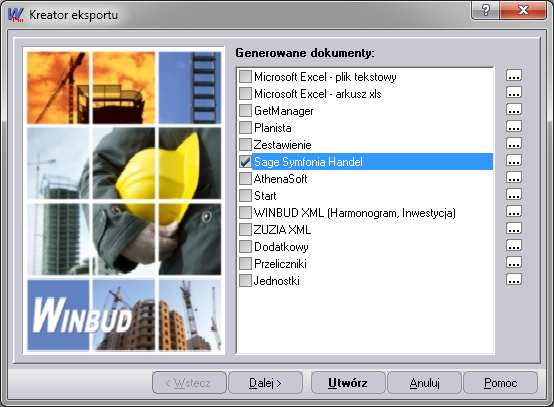Select the AthenaSoft list entry text
This screenshot has height=407, width=554.
(281, 179)
